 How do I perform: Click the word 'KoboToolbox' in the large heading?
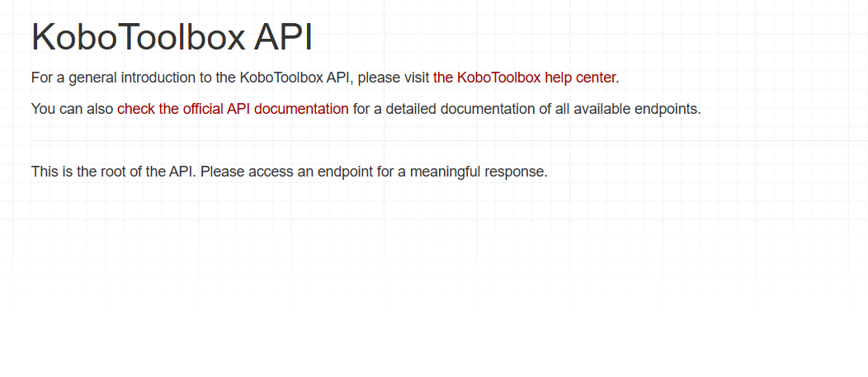coord(138,38)
